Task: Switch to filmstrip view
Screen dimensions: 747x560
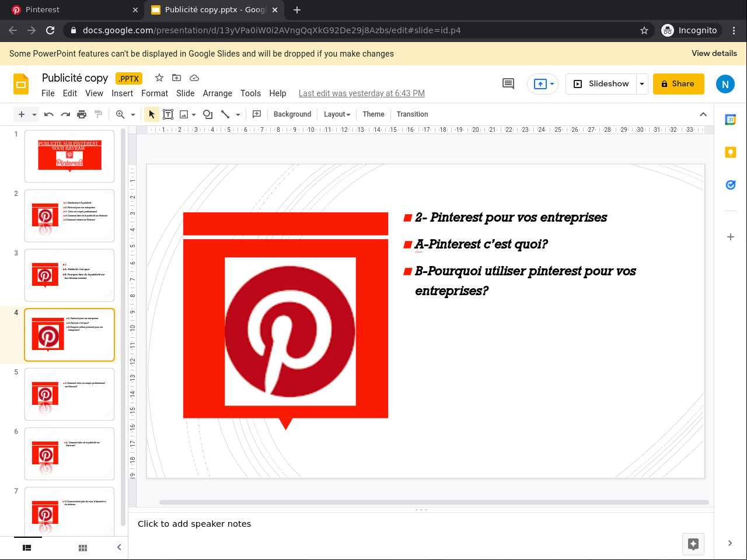Action: 27,548
